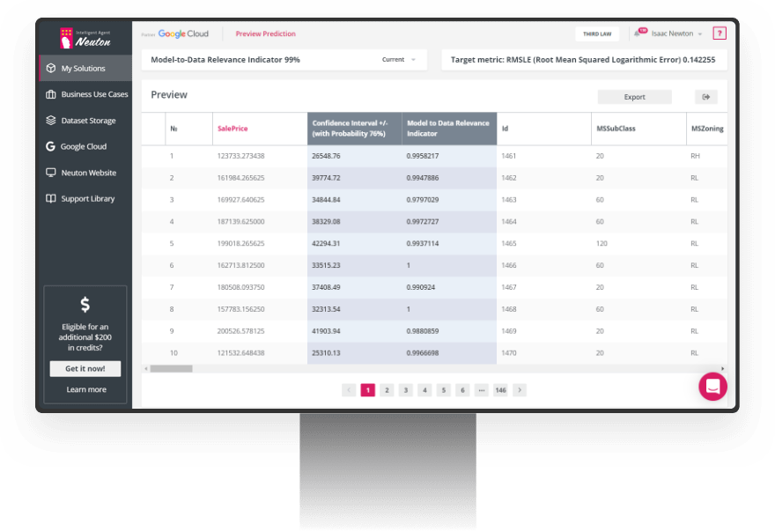
Task: Open the notifications bell icon
Action: click(637, 33)
